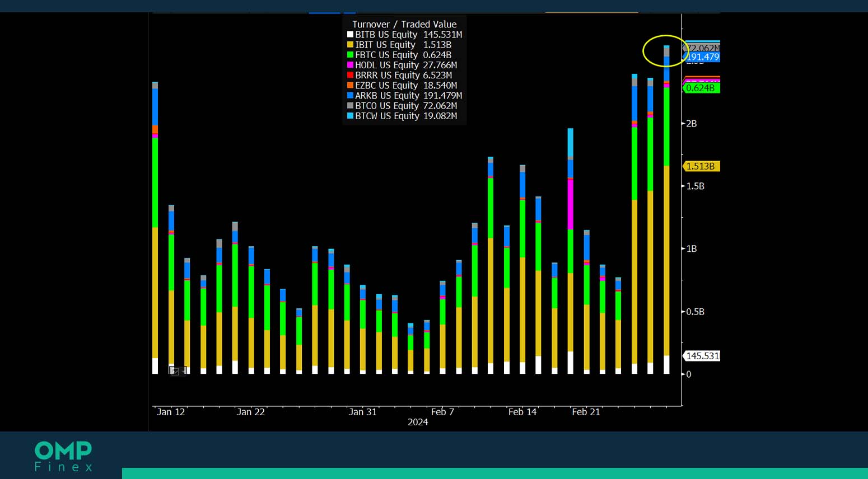Click the chart checkmark control icon
Screen dimensions: 868x479
(x=175, y=371)
